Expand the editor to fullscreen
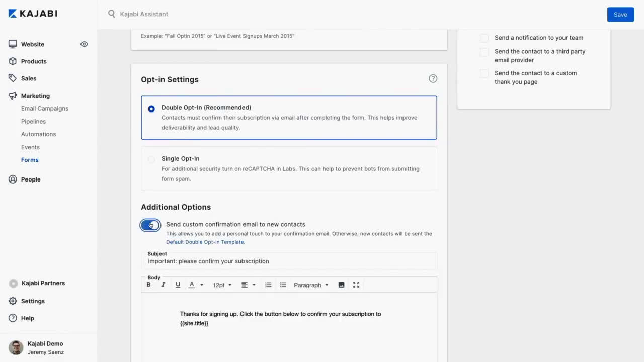The image size is (644, 362). (x=356, y=285)
